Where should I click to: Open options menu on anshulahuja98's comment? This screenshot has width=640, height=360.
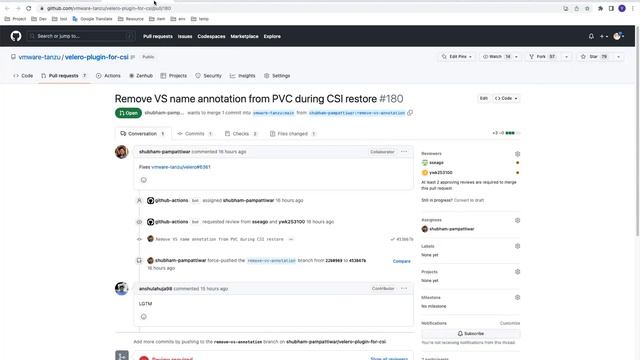coord(404,289)
